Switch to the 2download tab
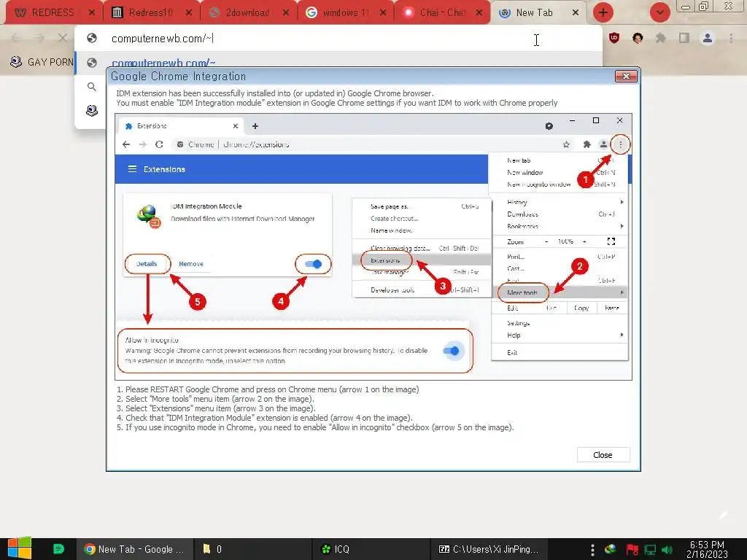747x560 pixels. tap(247, 12)
